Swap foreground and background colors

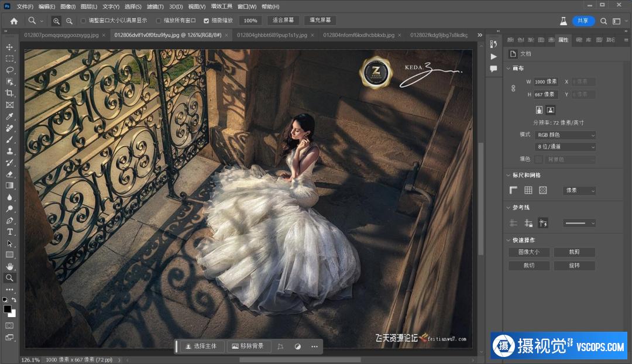click(x=14, y=300)
